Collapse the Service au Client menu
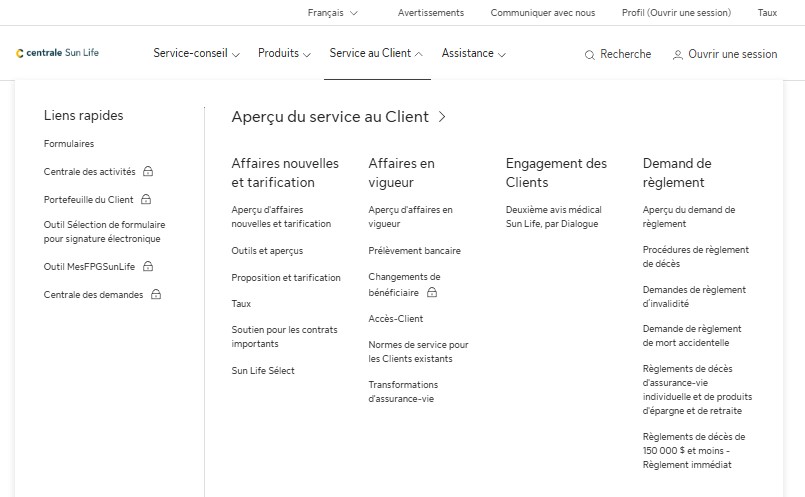 376,54
